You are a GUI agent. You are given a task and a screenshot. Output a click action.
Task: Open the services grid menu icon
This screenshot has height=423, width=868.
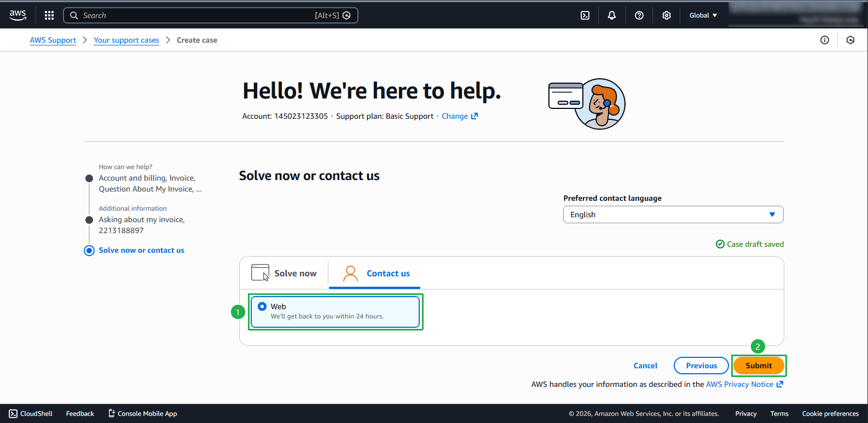click(49, 15)
